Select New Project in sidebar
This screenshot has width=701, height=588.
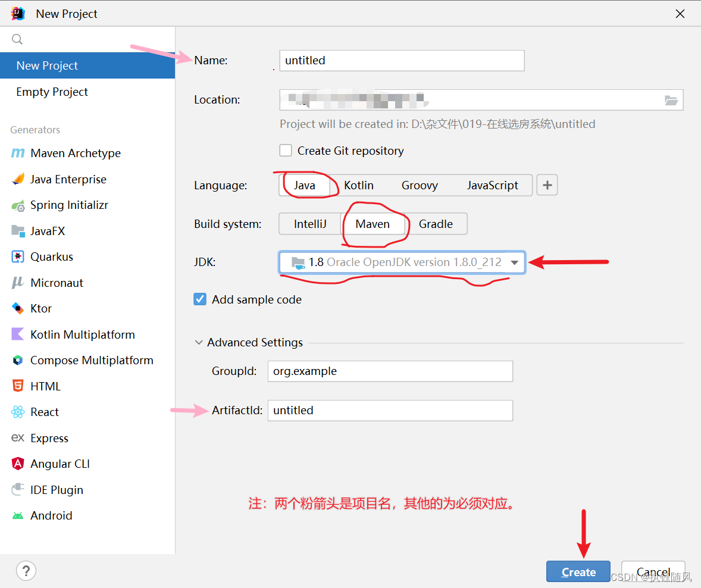click(87, 65)
